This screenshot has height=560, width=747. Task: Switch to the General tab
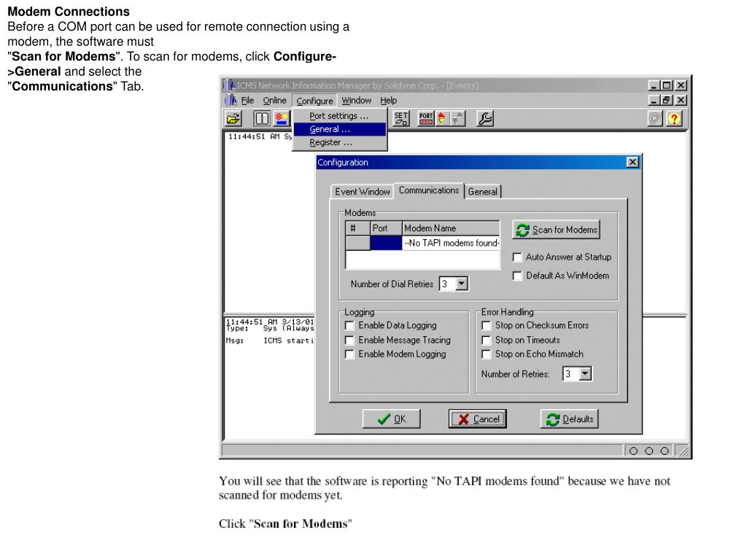point(483,192)
